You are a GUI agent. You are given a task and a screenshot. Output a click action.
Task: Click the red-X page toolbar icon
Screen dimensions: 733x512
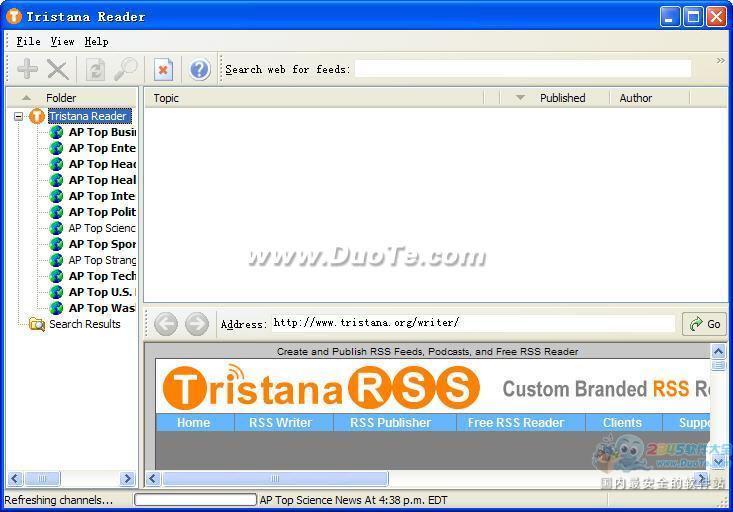click(163, 70)
